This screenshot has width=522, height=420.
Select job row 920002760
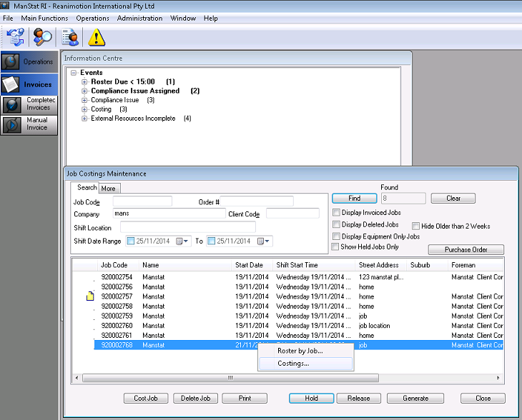click(x=299, y=325)
